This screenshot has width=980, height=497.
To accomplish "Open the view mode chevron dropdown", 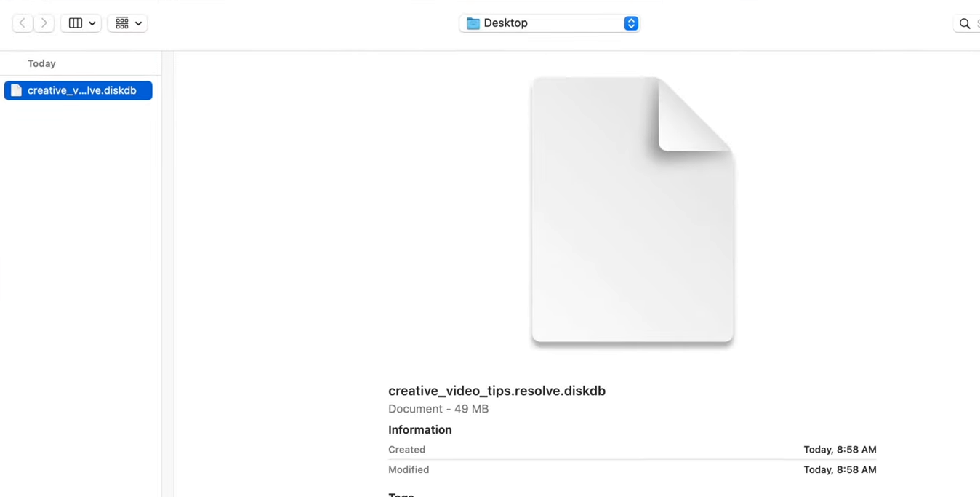I will (92, 23).
